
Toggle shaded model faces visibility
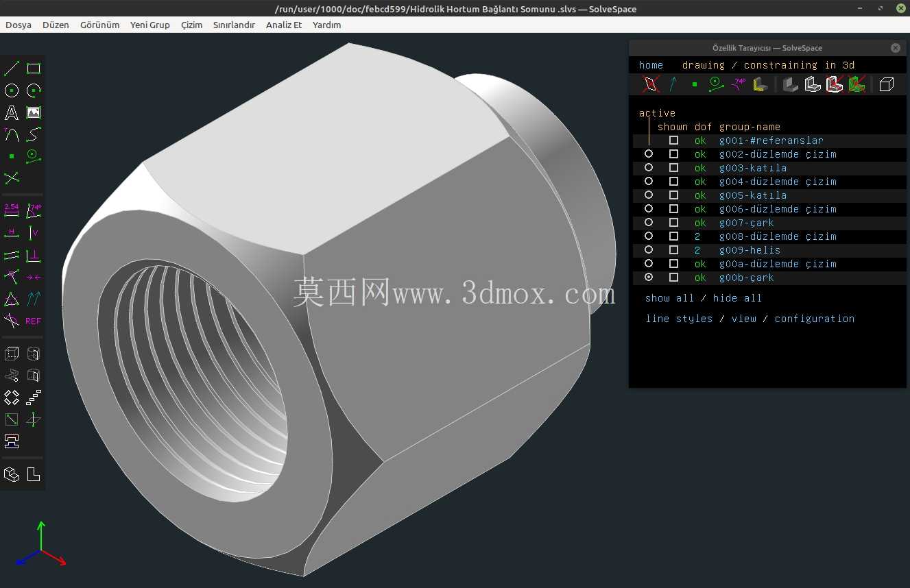pos(760,84)
